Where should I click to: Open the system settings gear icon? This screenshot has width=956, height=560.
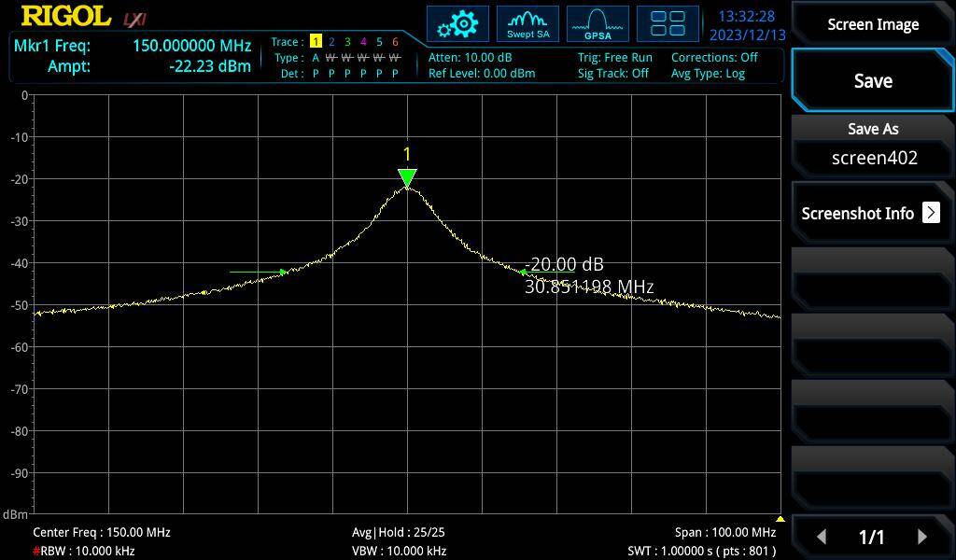(457, 24)
